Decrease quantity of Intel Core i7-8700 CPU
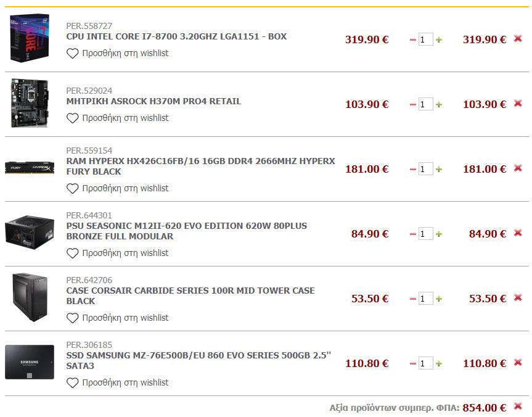The height and width of the screenshot is (417, 532). click(x=412, y=39)
